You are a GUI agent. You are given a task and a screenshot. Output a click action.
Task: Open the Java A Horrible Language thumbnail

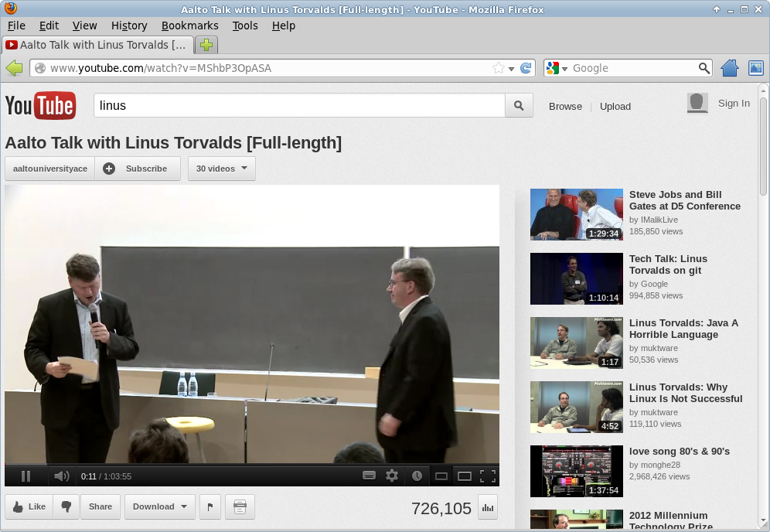577,343
